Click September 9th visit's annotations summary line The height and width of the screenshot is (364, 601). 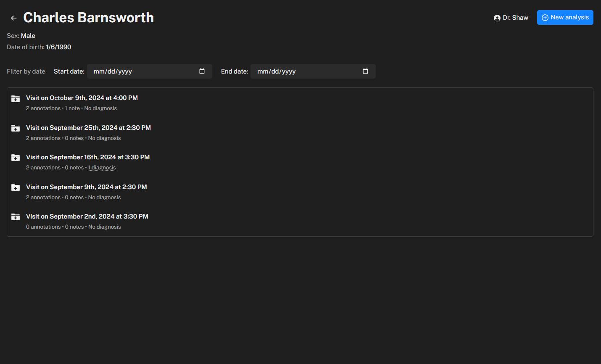point(74,198)
